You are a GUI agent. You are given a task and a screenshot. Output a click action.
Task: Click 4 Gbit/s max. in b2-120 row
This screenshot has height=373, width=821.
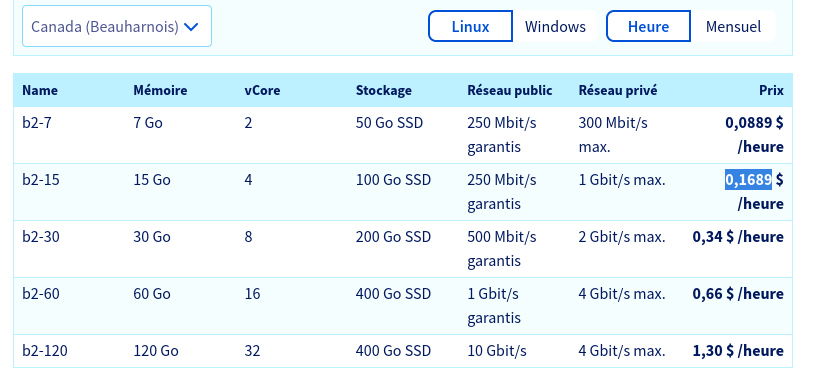point(622,350)
